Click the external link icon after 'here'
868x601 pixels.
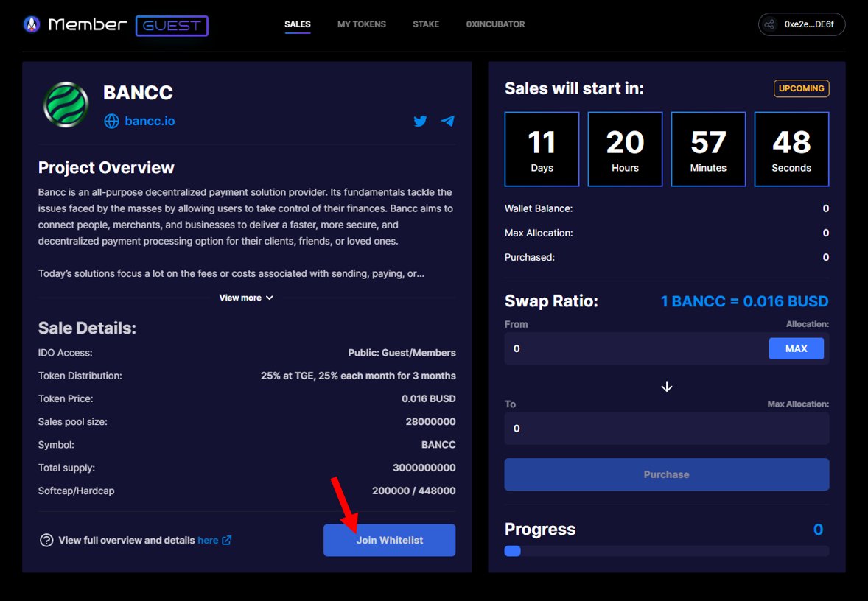pyautogui.click(x=226, y=540)
